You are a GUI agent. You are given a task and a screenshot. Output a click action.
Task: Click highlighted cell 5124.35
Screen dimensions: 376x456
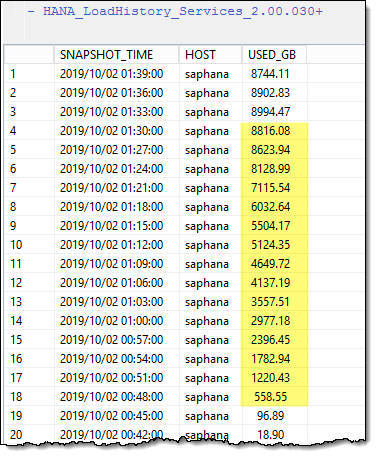(x=274, y=245)
